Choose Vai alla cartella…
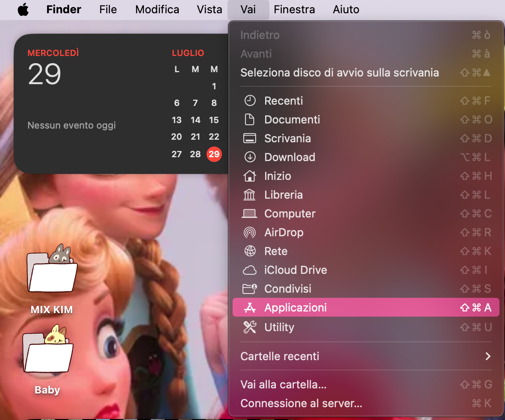Screen dimensions: 505x420 (x=366, y=385)
